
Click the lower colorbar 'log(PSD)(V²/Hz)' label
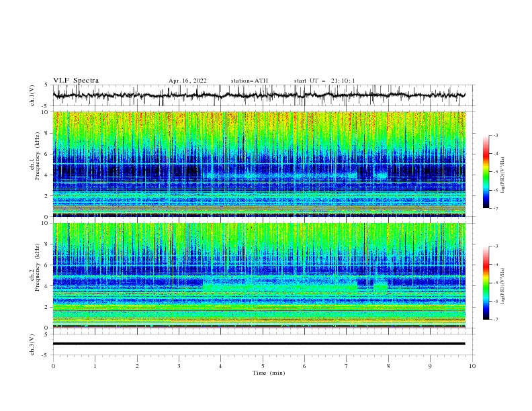click(x=503, y=285)
